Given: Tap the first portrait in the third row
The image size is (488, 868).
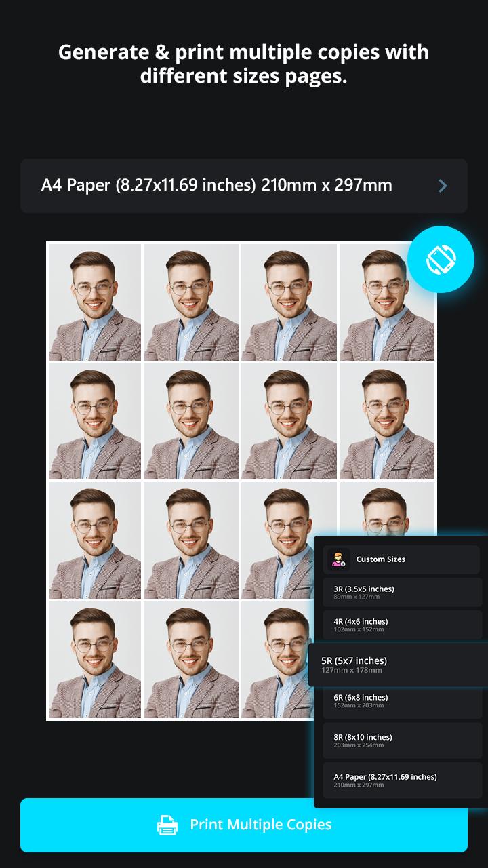Looking at the screenshot, I should pyautogui.click(x=95, y=541).
